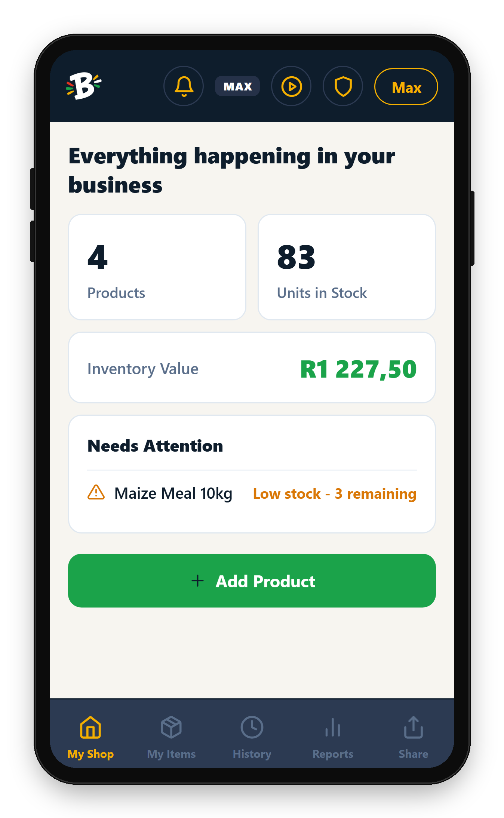Tap the Inventory Value amount R1 227,50
Image resolution: width=504 pixels, height=818 pixels.
358,369
